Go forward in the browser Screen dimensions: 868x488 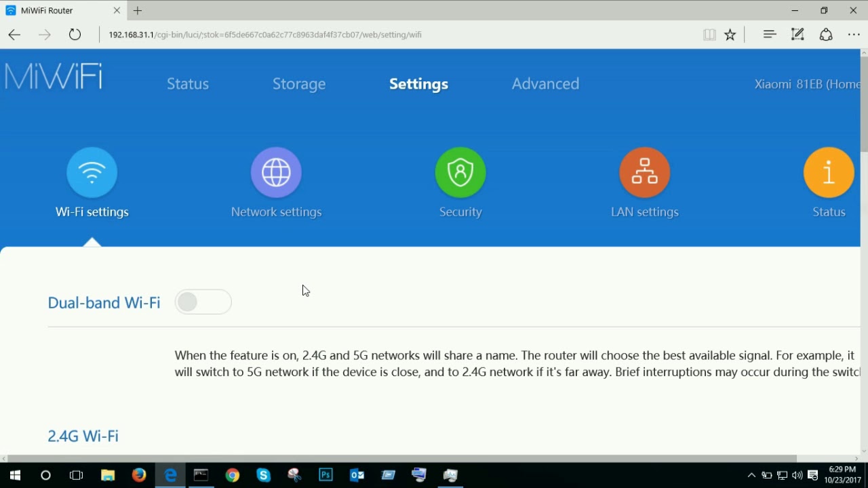[44, 35]
